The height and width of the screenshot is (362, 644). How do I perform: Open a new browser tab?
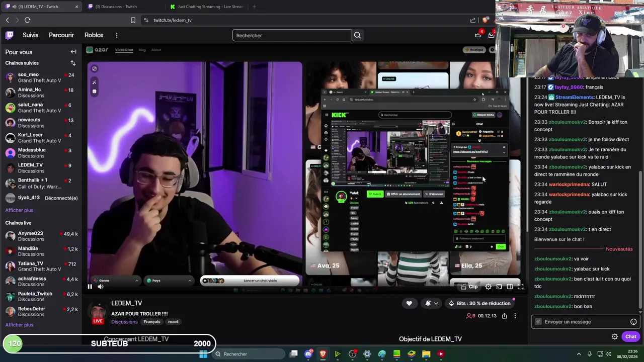(254, 7)
